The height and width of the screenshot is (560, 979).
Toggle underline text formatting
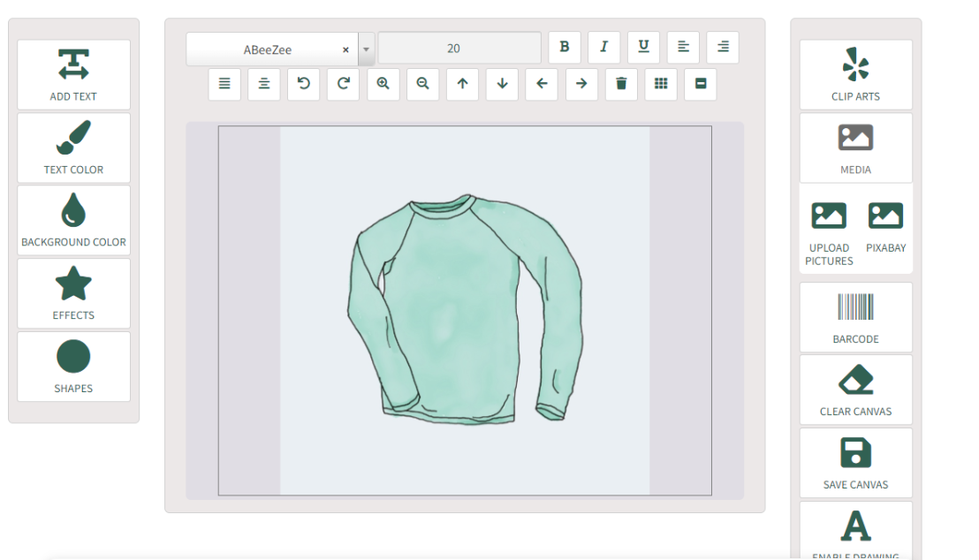click(644, 48)
